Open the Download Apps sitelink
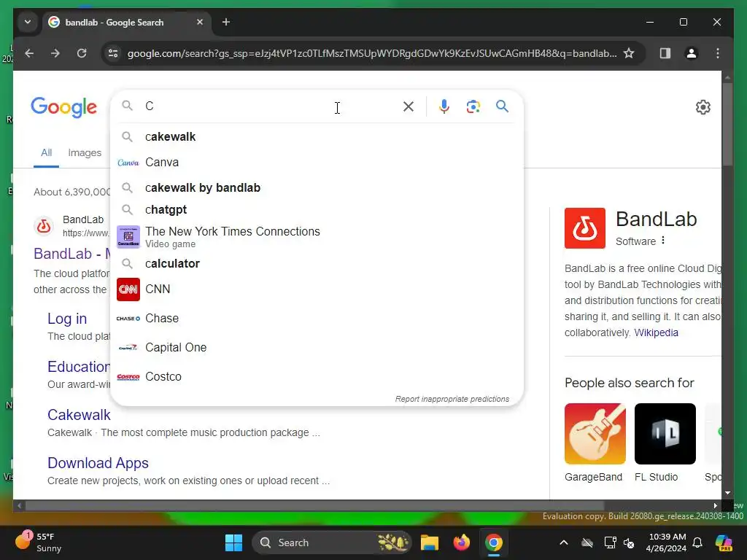The width and height of the screenshot is (747, 560). (98, 463)
